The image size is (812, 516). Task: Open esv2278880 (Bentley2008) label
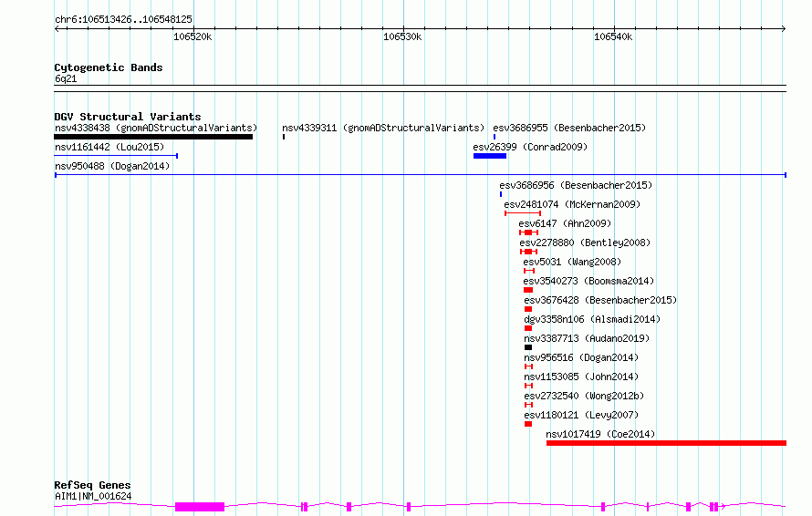(585, 243)
